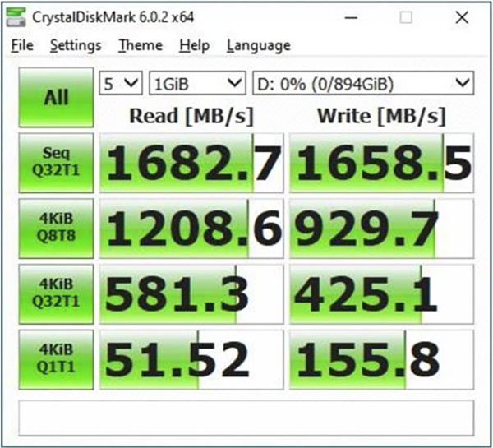Open the File menu
The height and width of the screenshot is (448, 493).
click(21, 46)
